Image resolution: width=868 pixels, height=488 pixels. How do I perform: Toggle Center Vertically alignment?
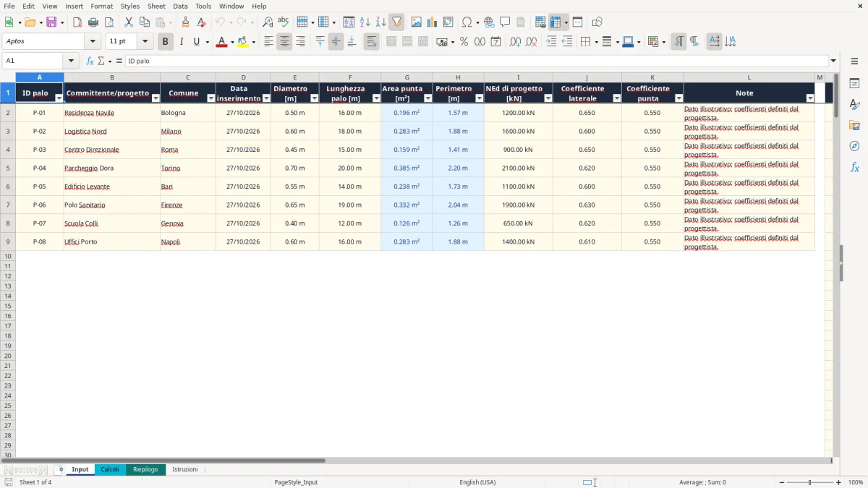pyautogui.click(x=336, y=42)
